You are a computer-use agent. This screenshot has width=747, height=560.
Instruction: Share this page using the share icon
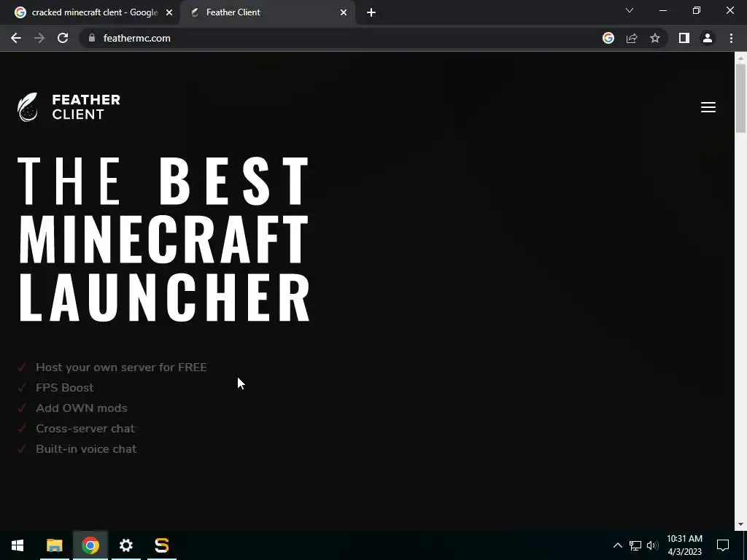pyautogui.click(x=632, y=38)
